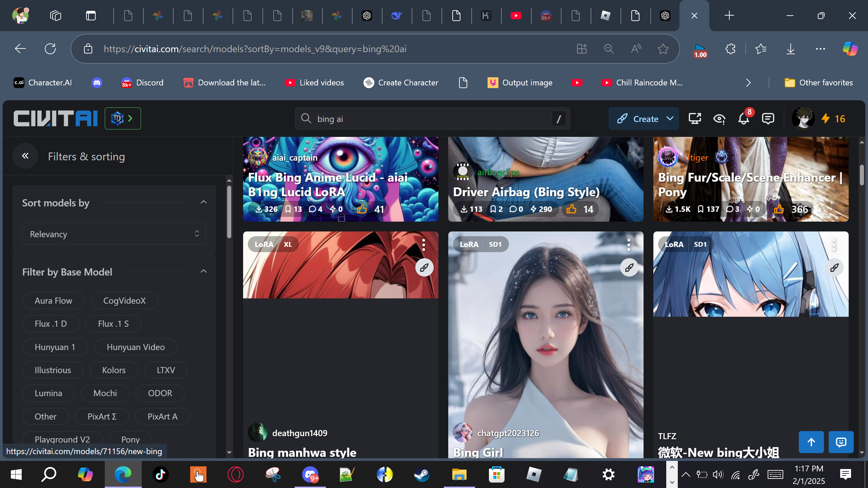This screenshot has width=868, height=488.
Task: Click the feedback smiley chat button
Action: click(841, 442)
